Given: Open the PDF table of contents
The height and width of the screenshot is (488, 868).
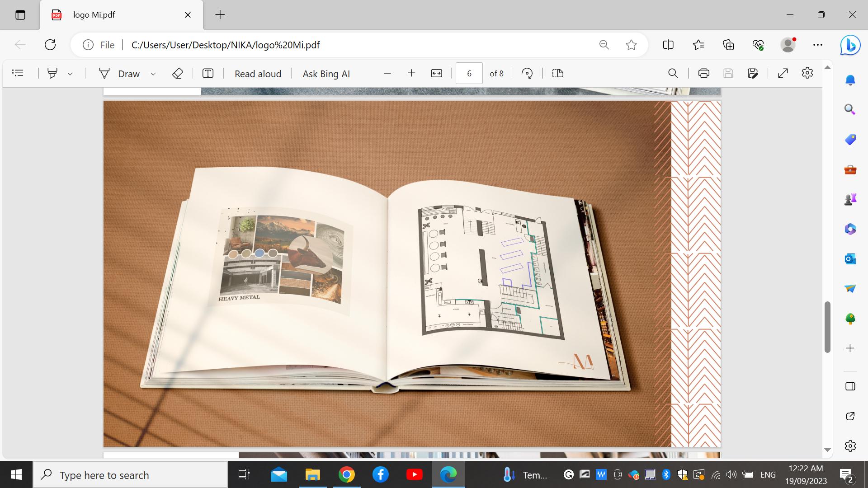Looking at the screenshot, I should coord(18,73).
